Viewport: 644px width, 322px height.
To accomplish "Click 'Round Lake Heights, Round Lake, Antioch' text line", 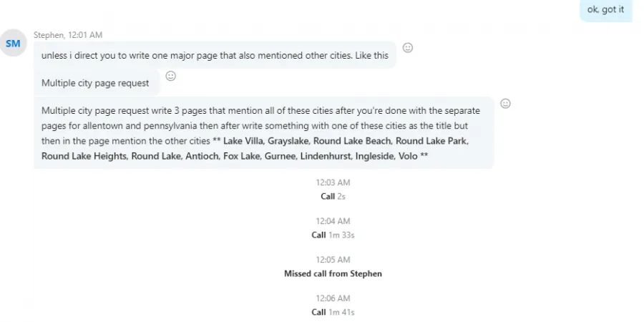I will pyautogui.click(x=235, y=156).
